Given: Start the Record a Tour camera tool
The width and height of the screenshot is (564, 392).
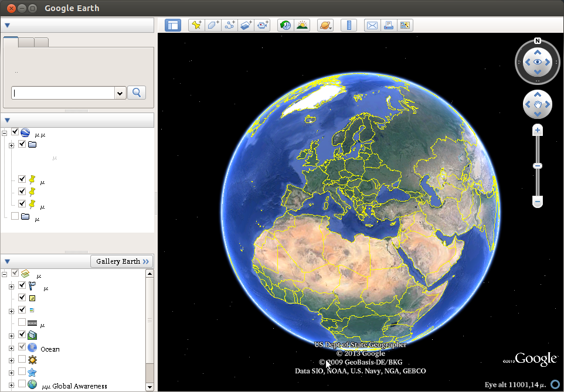Looking at the screenshot, I should tap(262, 25).
